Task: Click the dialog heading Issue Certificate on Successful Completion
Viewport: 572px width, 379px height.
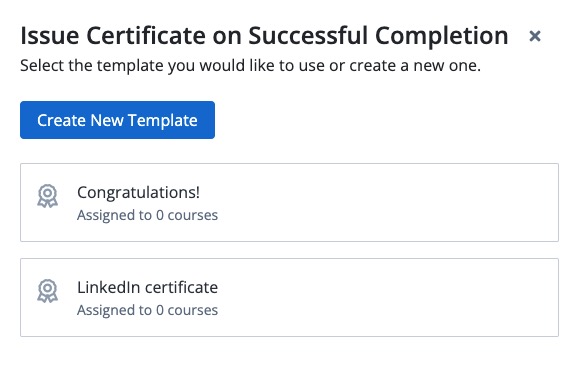Action: coord(264,36)
